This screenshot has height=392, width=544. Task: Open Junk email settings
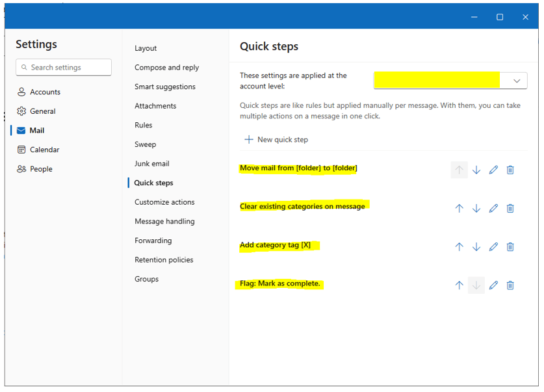click(x=151, y=164)
